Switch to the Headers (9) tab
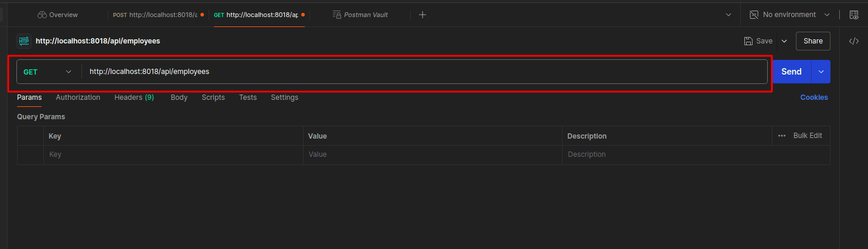 tap(134, 97)
